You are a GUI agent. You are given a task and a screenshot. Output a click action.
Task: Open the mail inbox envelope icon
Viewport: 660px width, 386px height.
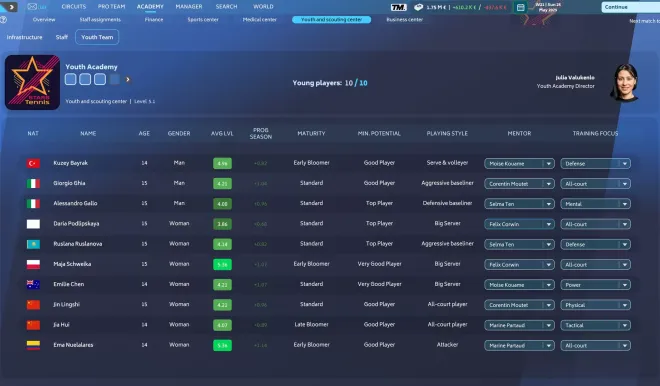[x=32, y=7]
